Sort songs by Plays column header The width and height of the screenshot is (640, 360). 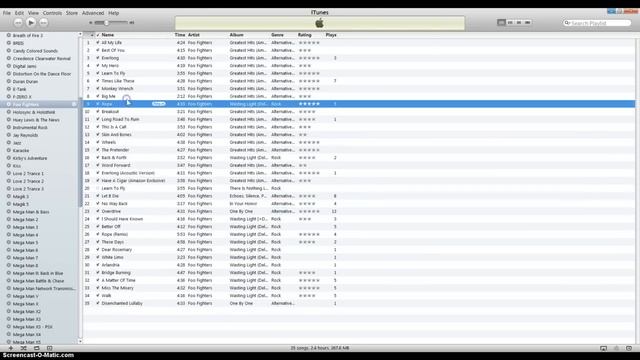331,35
